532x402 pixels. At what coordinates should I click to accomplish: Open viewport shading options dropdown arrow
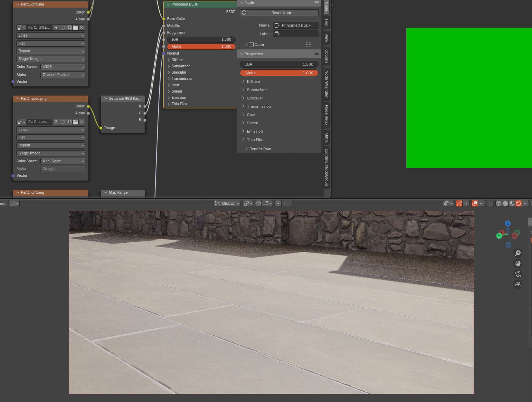point(525,203)
